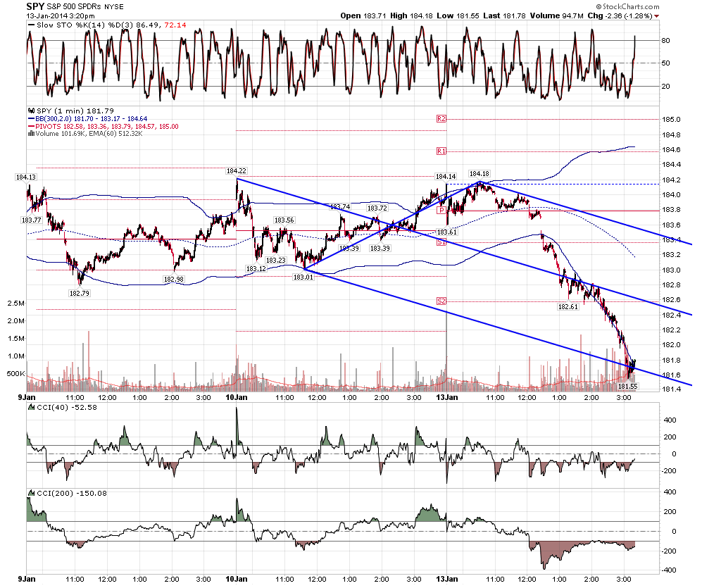Click the 2.5M volume axis label

coord(16,304)
